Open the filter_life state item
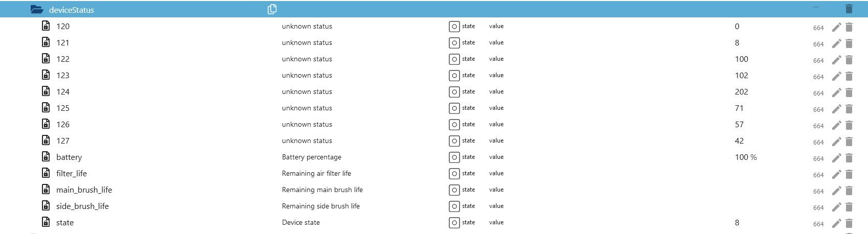 click(x=72, y=174)
